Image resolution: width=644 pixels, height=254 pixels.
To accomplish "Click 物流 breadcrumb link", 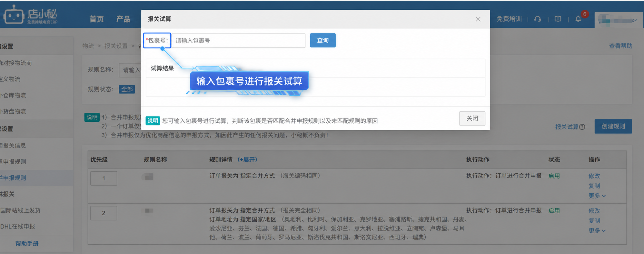I will click(88, 46).
